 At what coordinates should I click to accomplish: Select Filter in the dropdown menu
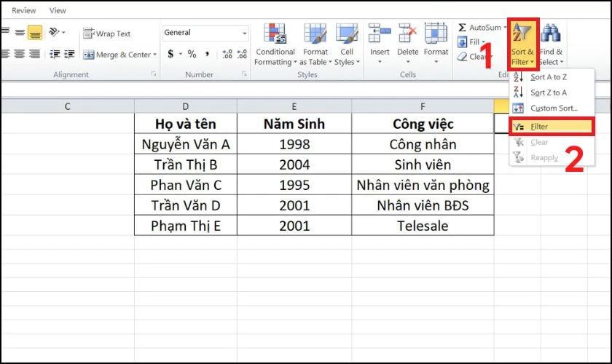[552, 127]
